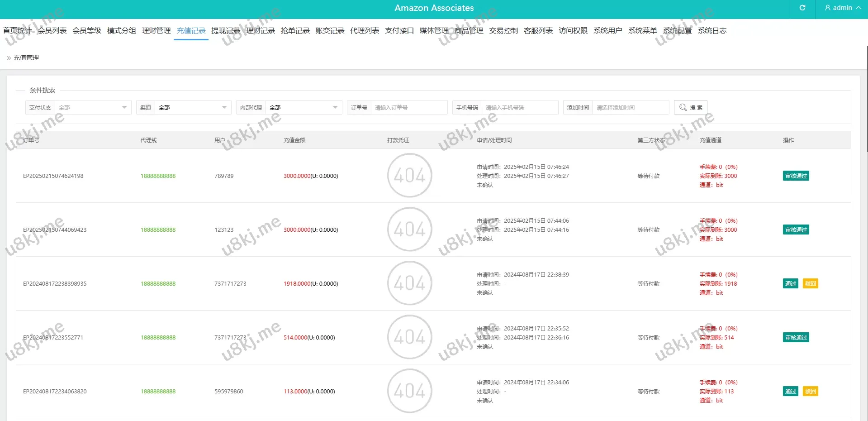868x421 pixels.
Task: Click 通过 for the 113.0000 recharge order
Action: click(x=790, y=392)
